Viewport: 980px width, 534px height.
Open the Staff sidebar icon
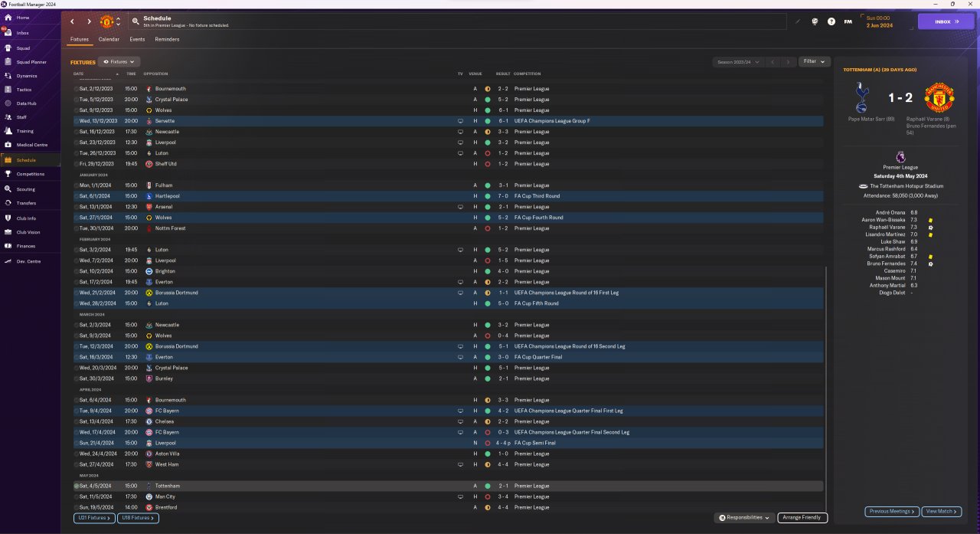(8, 117)
